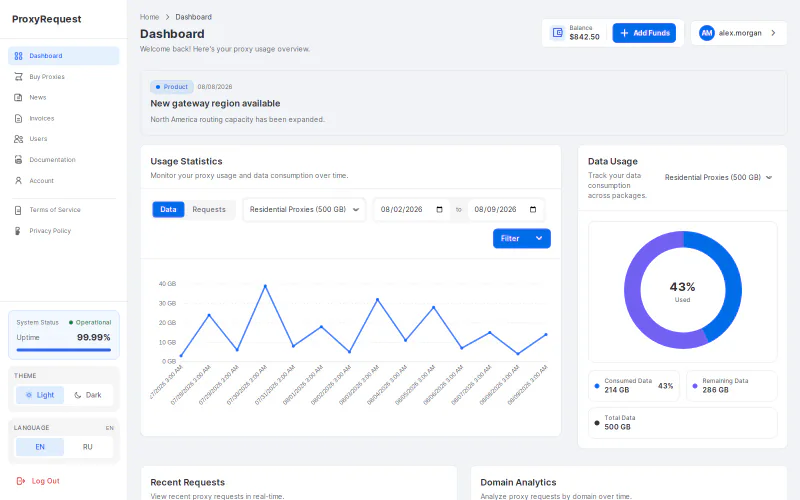Image resolution: width=800 pixels, height=500 pixels.
Task: Click the Account person icon
Action: click(18, 181)
